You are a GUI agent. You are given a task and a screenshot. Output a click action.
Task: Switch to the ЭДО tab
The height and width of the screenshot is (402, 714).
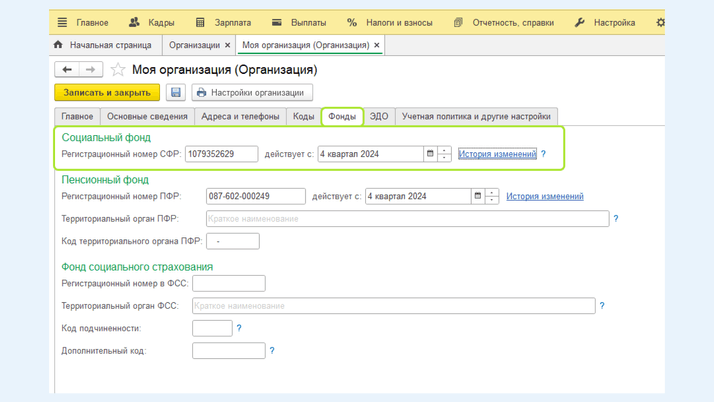[x=379, y=117]
